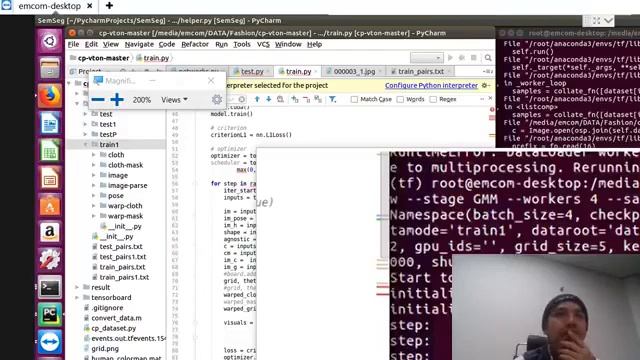Open Firefox from the Ubuntu dock

pyautogui.click(x=50, y=96)
